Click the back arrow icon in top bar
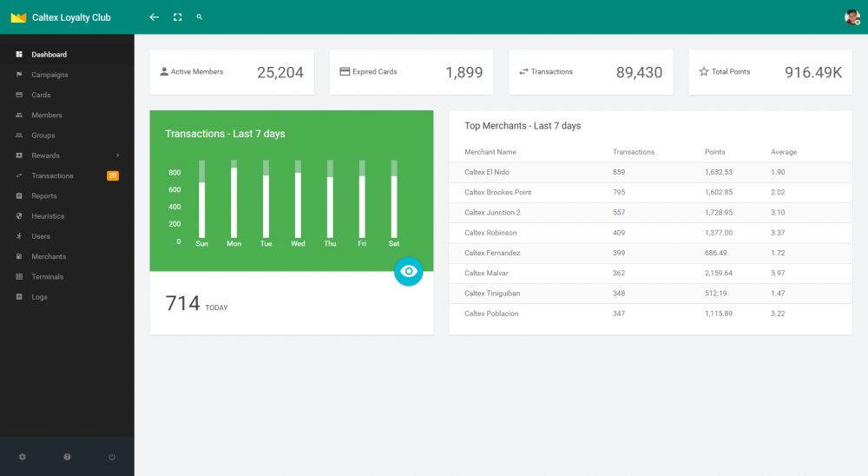This screenshot has height=476, width=868. (155, 17)
